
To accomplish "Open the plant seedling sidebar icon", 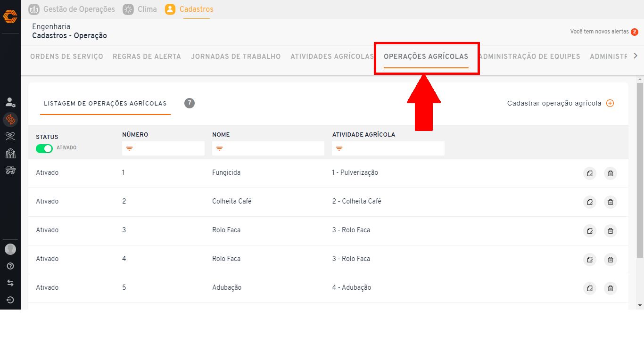I will tap(10, 137).
